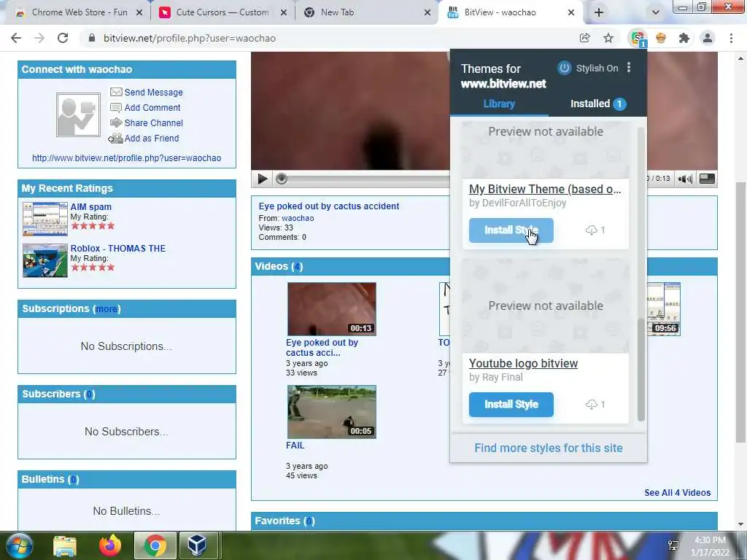Open Chrome three-dot main menu
This screenshot has height=560, width=747.
click(x=731, y=38)
